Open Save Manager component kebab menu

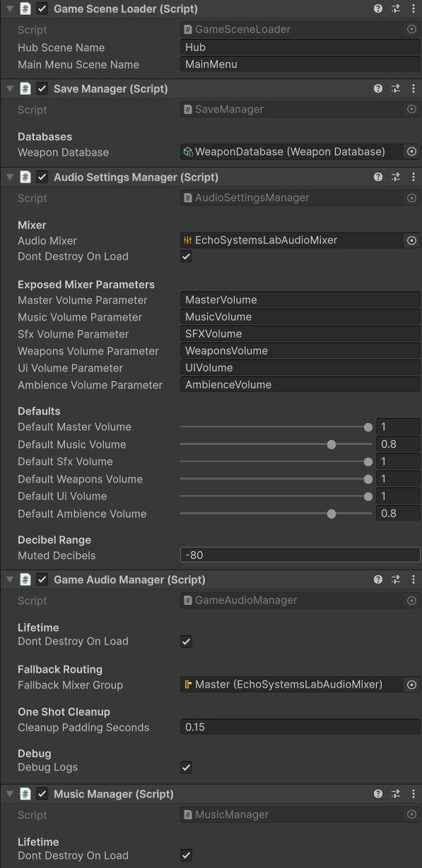coord(414,89)
